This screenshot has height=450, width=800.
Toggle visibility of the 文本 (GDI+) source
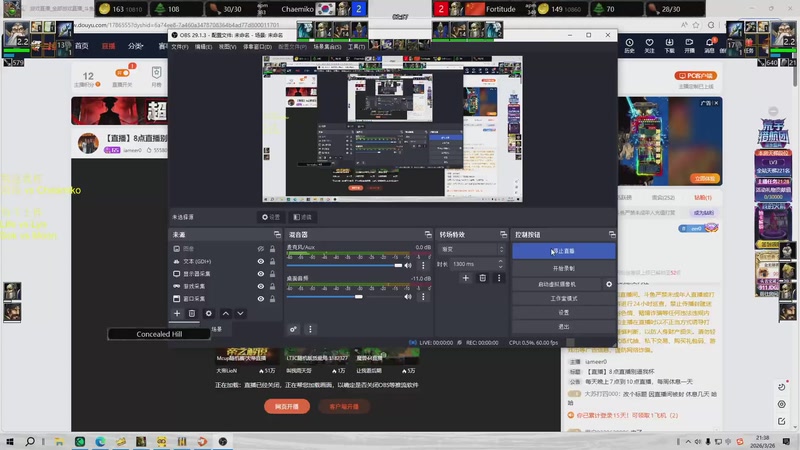point(261,261)
